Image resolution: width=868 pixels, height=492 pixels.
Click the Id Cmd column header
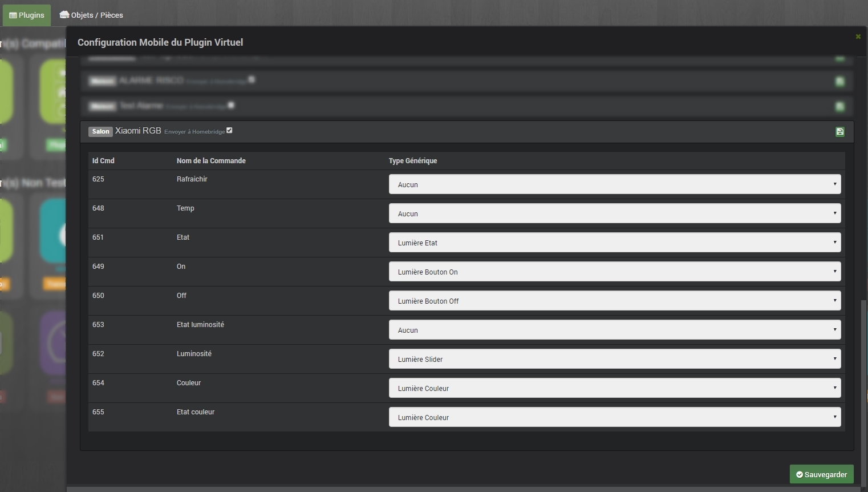(103, 161)
